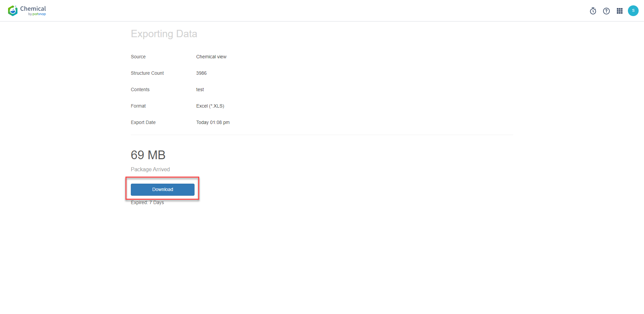
Task: Click the 'Exporting Data' heading
Action: point(164,34)
